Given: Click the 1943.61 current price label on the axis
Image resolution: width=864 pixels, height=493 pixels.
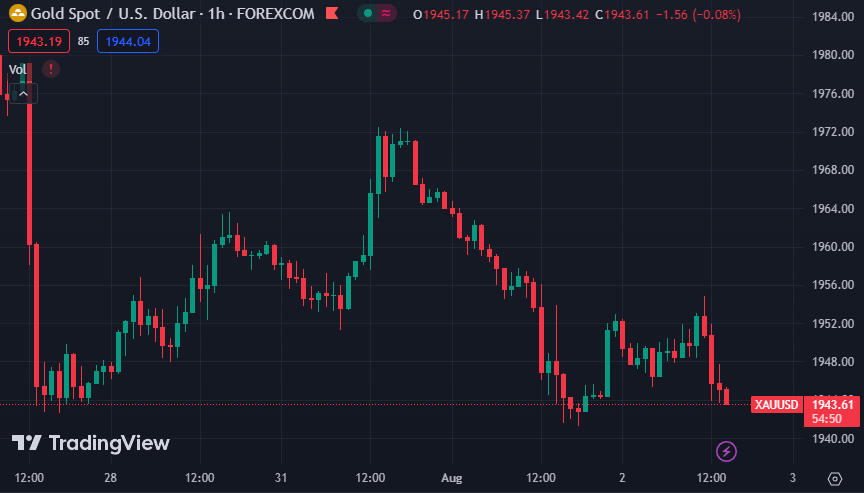Looking at the screenshot, I should [x=833, y=404].
